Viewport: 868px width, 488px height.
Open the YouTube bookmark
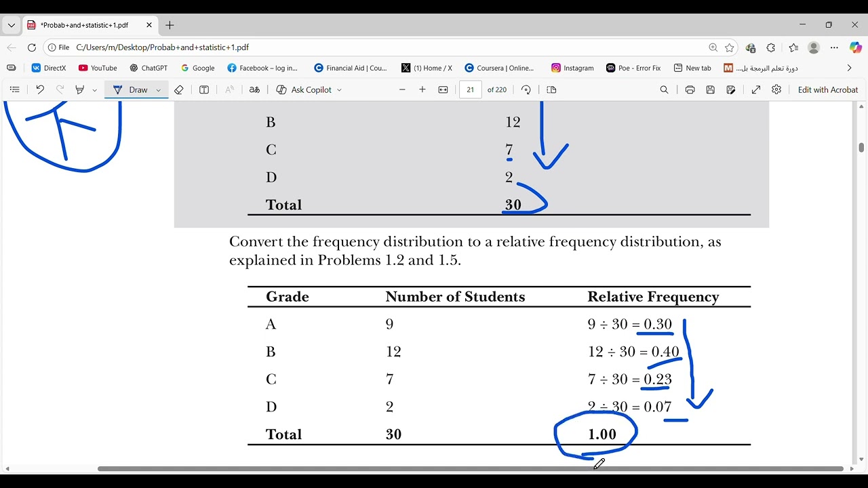click(98, 68)
